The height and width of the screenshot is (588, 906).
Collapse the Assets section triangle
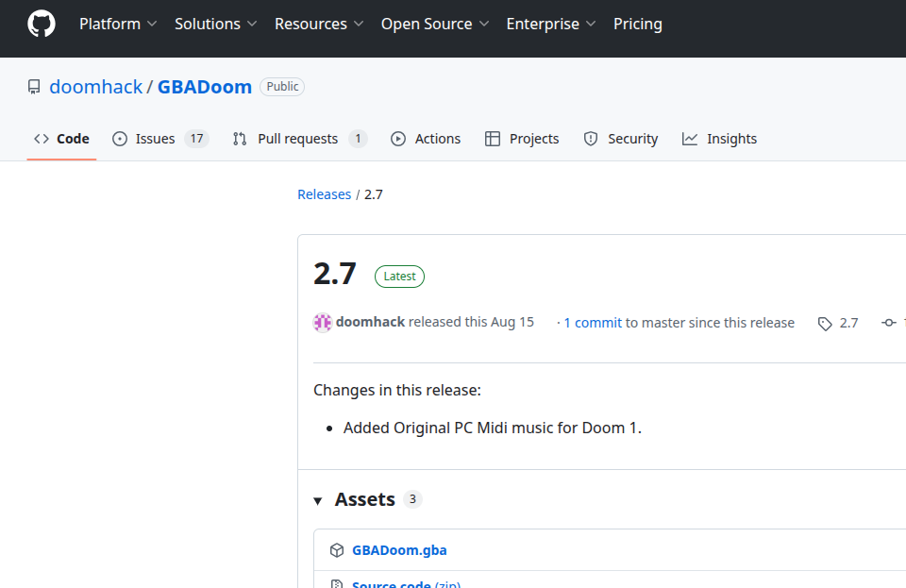(x=318, y=501)
